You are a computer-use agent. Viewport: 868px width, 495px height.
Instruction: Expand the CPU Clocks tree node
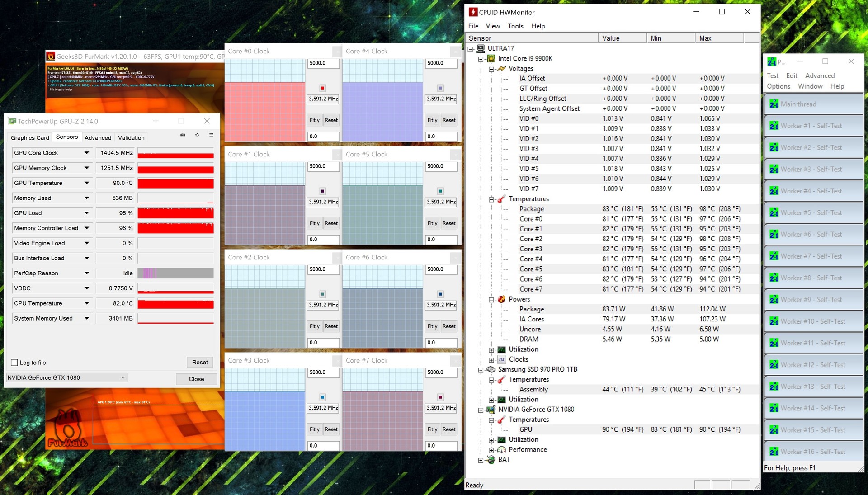pos(491,360)
